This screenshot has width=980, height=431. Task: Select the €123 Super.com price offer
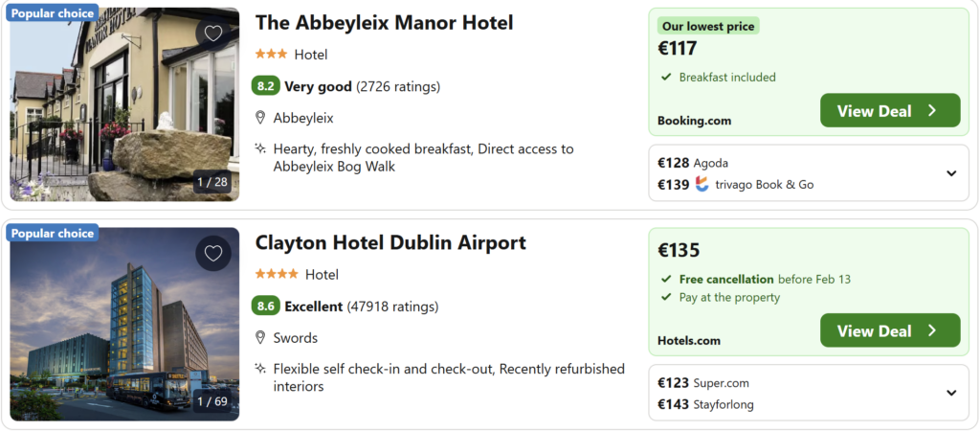click(702, 383)
